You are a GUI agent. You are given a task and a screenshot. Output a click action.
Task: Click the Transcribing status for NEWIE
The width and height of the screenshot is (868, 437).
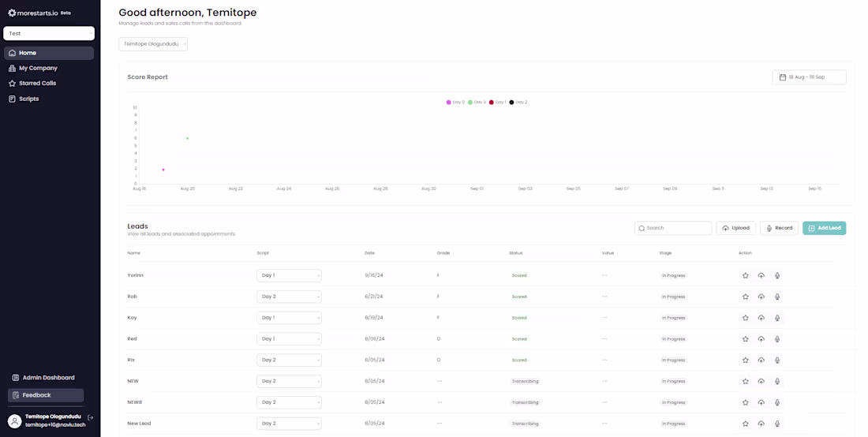(x=526, y=402)
